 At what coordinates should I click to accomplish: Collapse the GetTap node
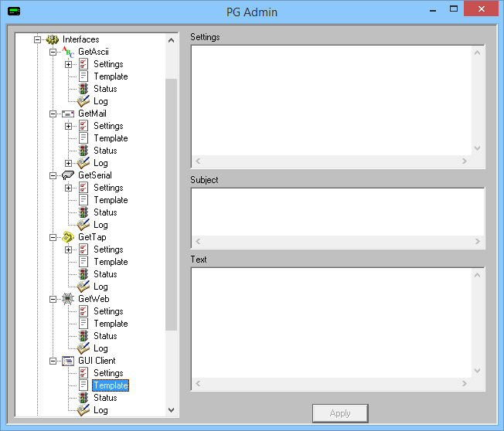coord(53,237)
